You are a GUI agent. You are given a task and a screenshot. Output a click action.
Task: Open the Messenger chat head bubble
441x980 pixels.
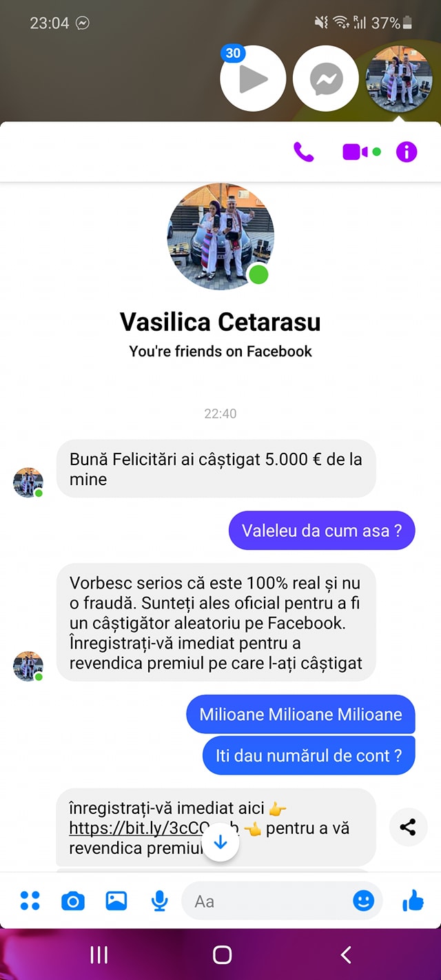click(x=326, y=79)
